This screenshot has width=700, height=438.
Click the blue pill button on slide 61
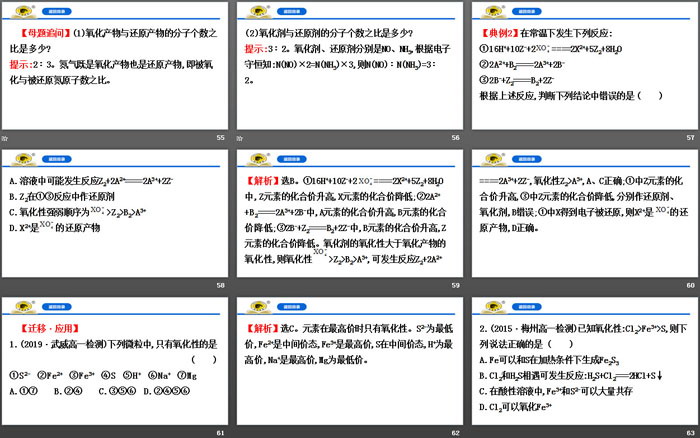(x=57, y=307)
